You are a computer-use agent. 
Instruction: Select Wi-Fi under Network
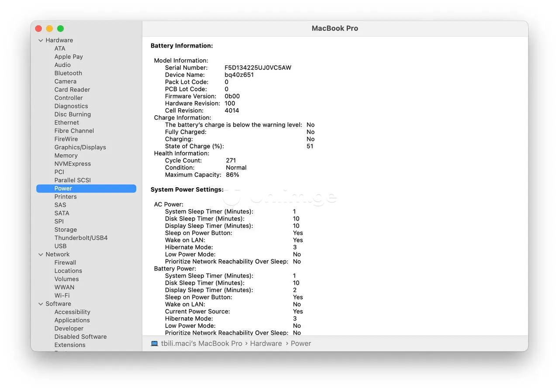click(x=62, y=296)
